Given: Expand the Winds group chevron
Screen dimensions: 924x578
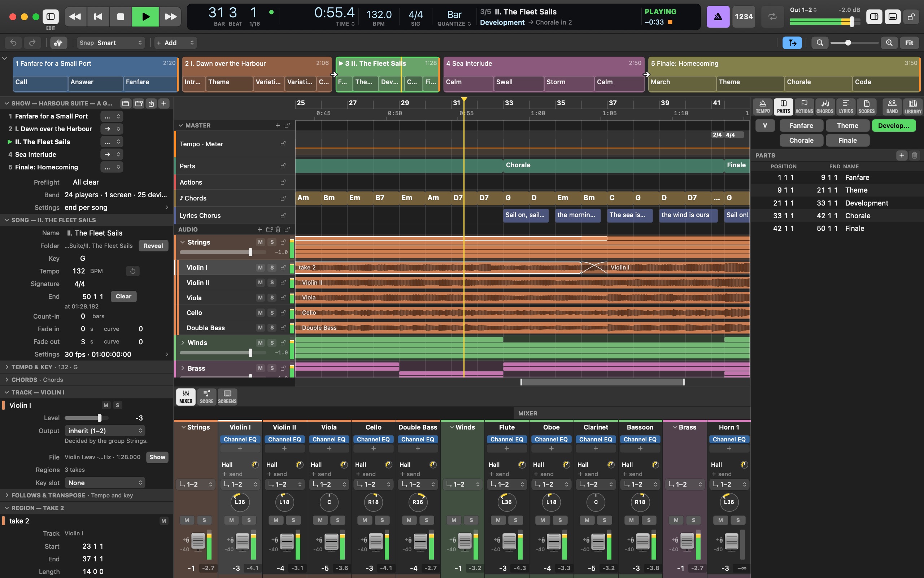Looking at the screenshot, I should (x=183, y=342).
